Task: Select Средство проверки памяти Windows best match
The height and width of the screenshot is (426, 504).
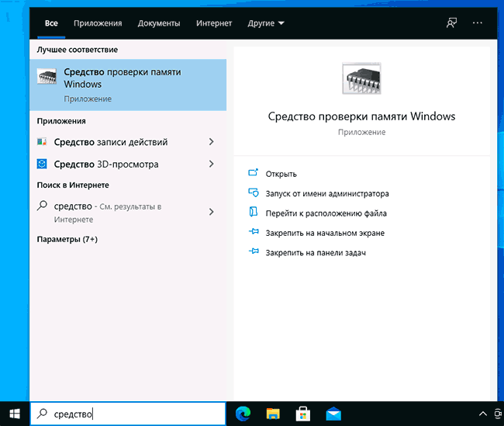Action: (x=128, y=85)
